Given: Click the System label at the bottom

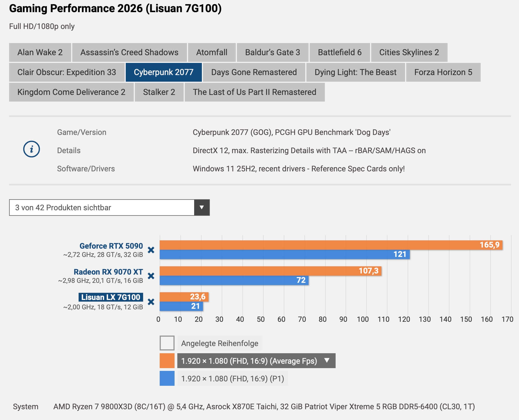Looking at the screenshot, I should 26,407.
